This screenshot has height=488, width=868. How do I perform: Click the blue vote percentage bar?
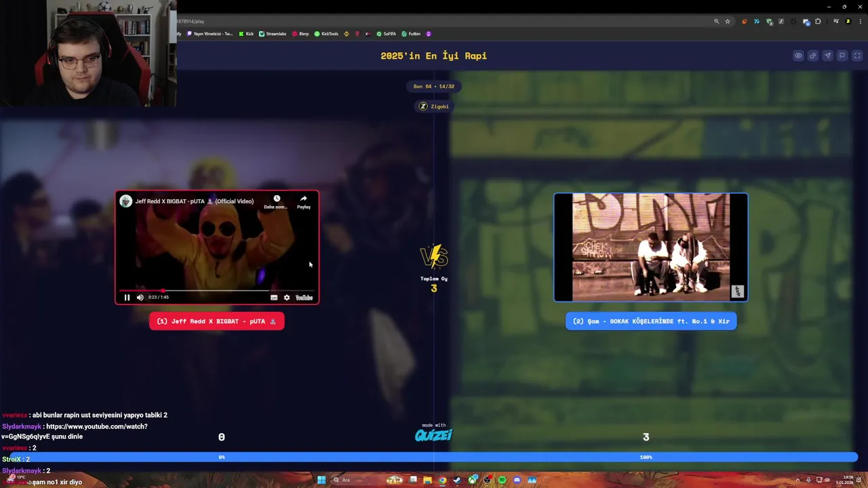[x=434, y=457]
